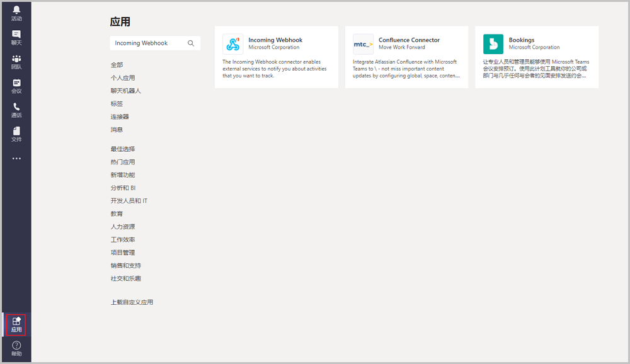This screenshot has width=630, height=364.
Task: Click the Incoming Webhook search field
Action: [x=149, y=43]
